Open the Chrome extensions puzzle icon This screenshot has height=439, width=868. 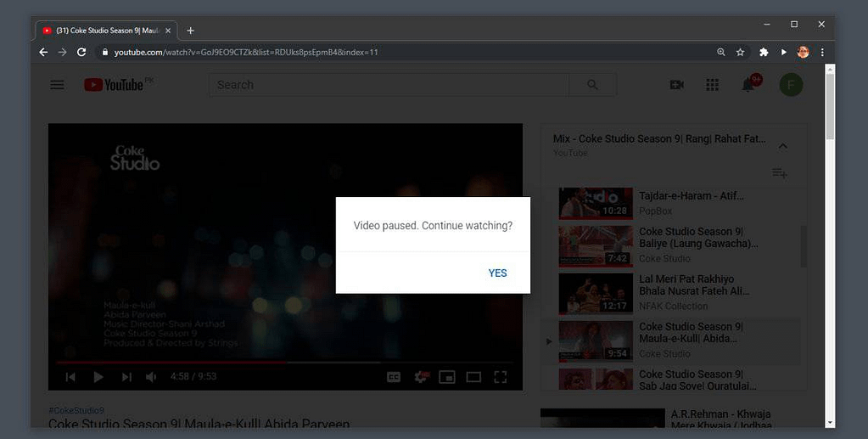[764, 52]
